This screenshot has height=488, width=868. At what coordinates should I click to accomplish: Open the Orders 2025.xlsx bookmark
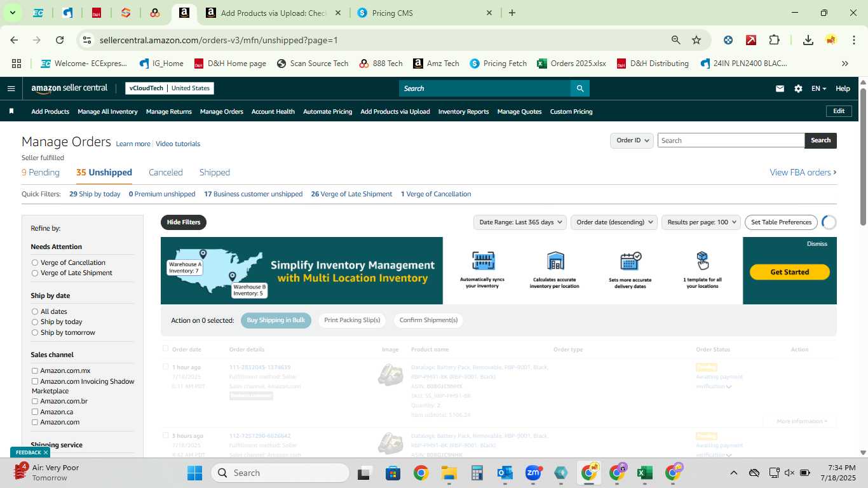tap(571, 64)
